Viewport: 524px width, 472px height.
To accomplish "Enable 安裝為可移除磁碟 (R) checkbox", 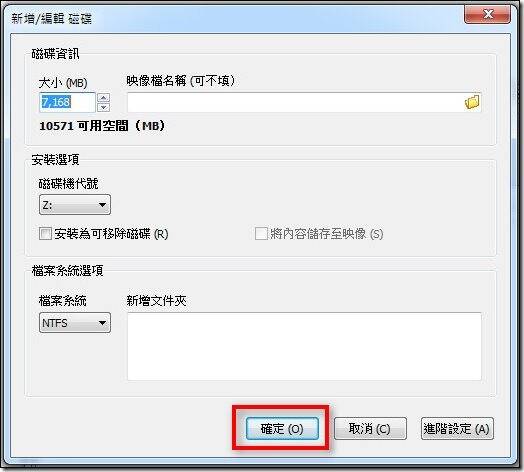I will 45,234.
